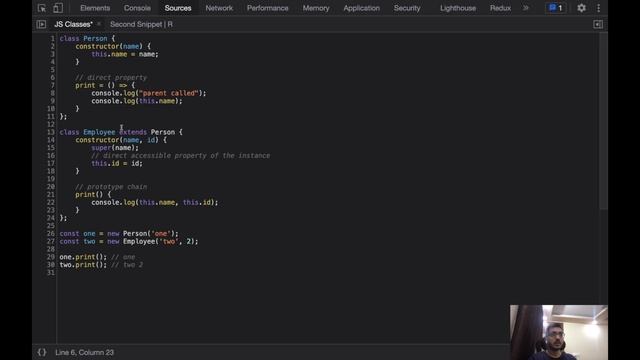
Task: Pretty print the code with braces icon
Action: point(42,352)
